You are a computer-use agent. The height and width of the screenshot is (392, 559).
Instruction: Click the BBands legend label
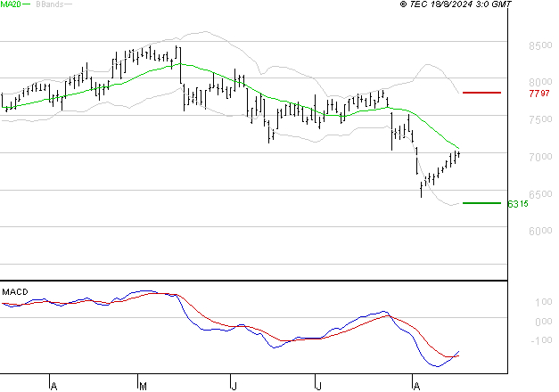(x=50, y=4)
